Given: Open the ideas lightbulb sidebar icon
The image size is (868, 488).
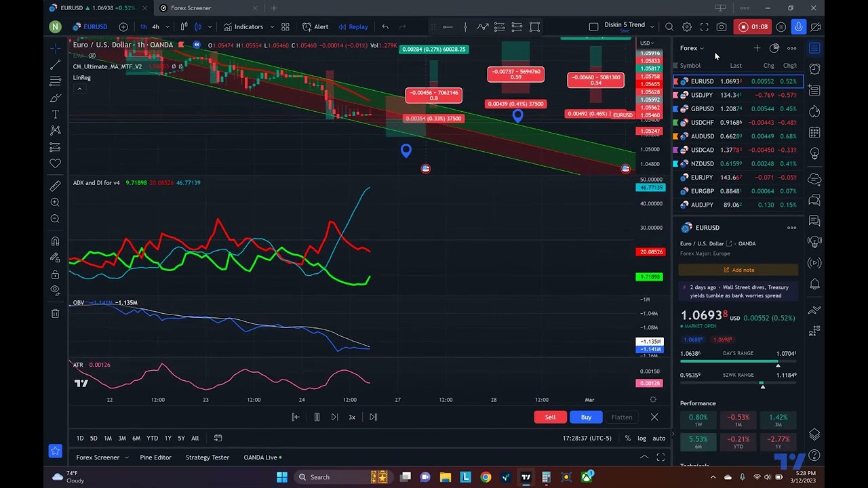Looking at the screenshot, I should (x=814, y=153).
